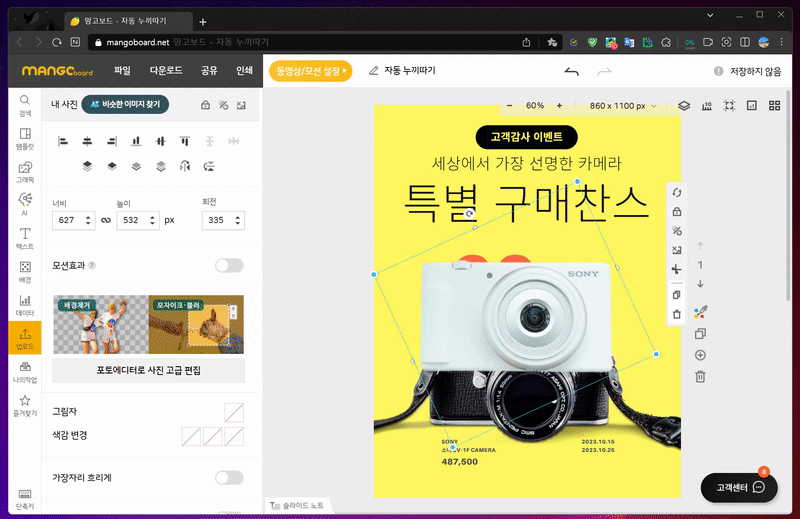Open the 즐겨찾기 favorites sidebar panel
This screenshot has height=519, width=800.
(24, 406)
